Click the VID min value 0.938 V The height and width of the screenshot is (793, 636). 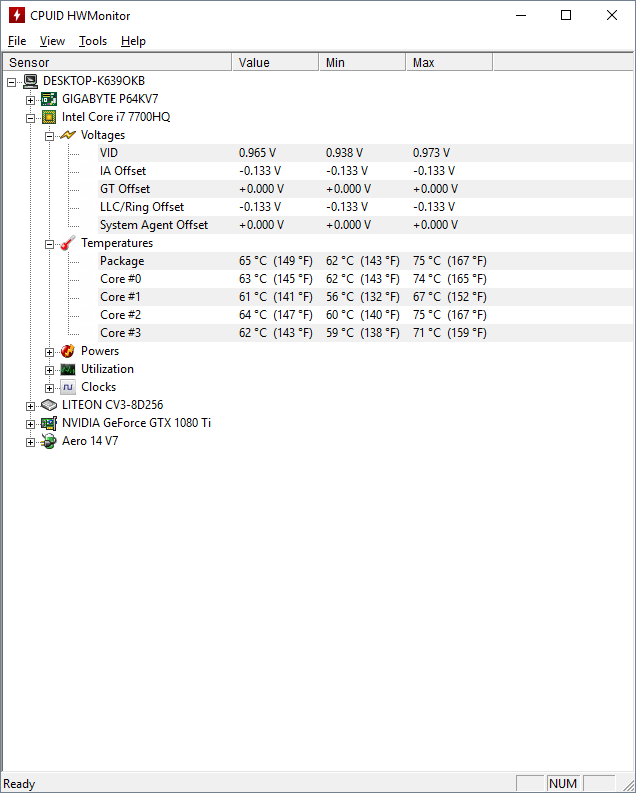click(x=344, y=153)
